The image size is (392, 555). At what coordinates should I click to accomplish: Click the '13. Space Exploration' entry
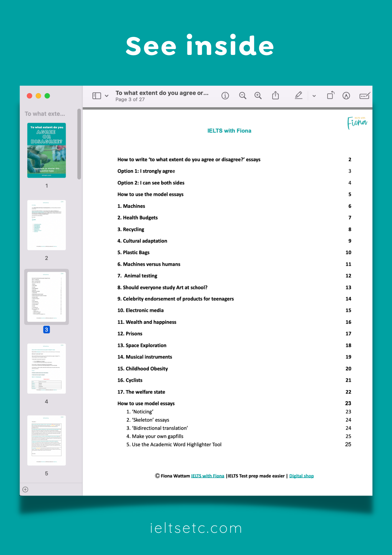(x=142, y=345)
